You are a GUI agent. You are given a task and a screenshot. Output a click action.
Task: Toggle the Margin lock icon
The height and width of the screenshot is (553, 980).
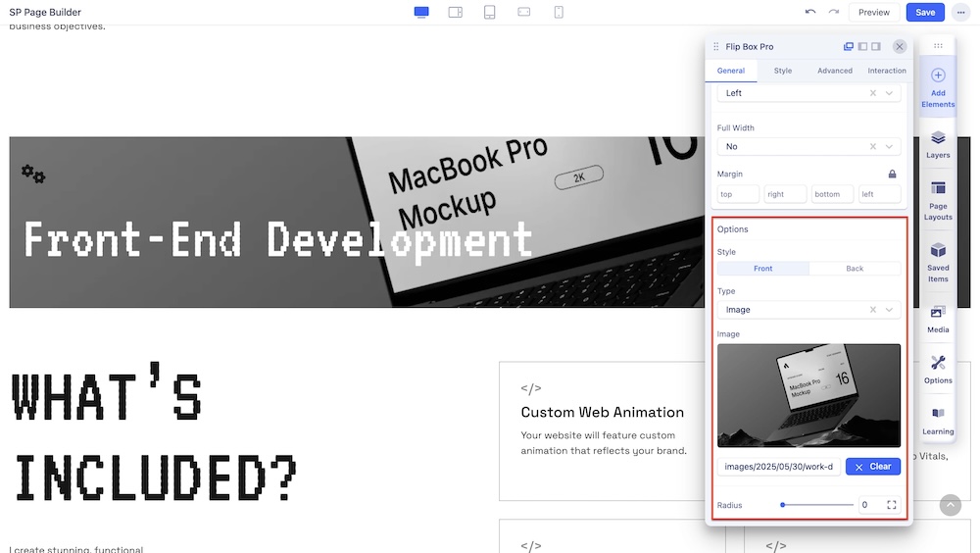(x=892, y=174)
